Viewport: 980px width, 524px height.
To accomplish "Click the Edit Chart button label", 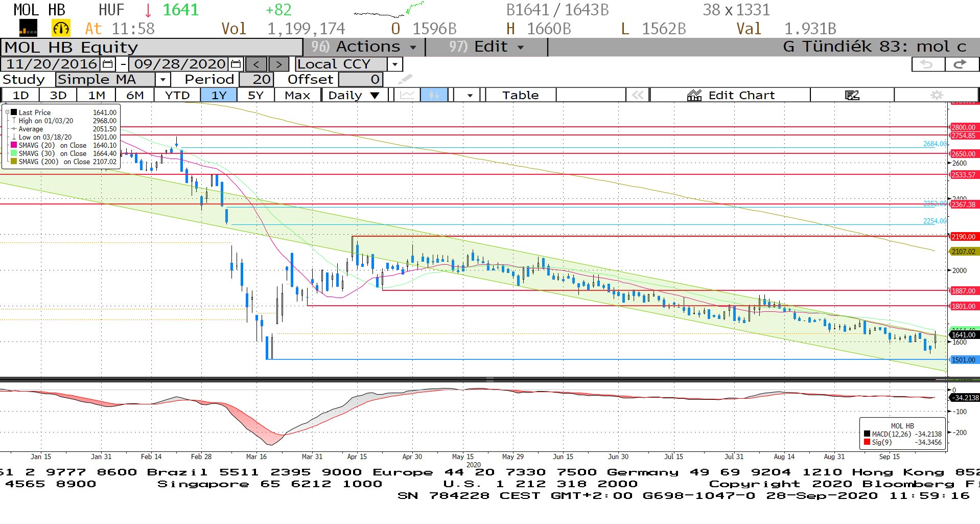I will 741,95.
